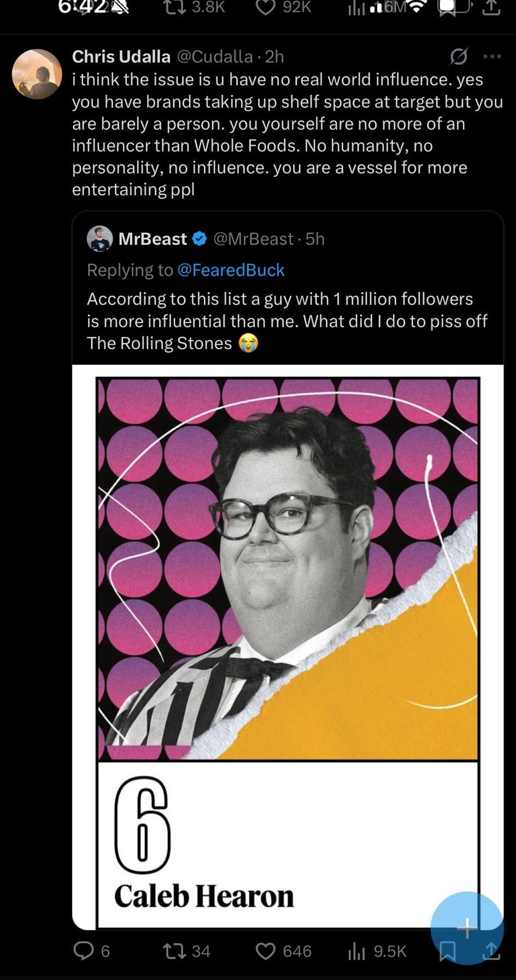Share the tweet at the top
This screenshot has width=516, height=980.
(x=491, y=9)
